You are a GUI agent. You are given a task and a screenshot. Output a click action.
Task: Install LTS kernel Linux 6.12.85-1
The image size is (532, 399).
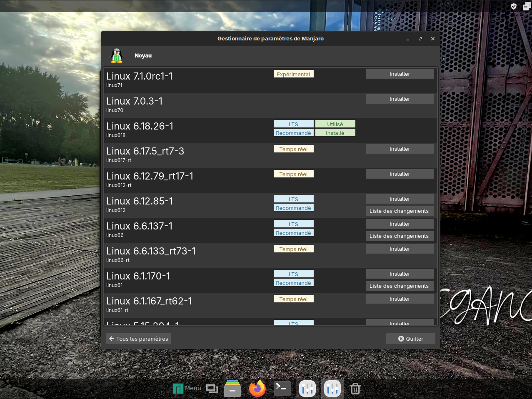click(x=400, y=199)
